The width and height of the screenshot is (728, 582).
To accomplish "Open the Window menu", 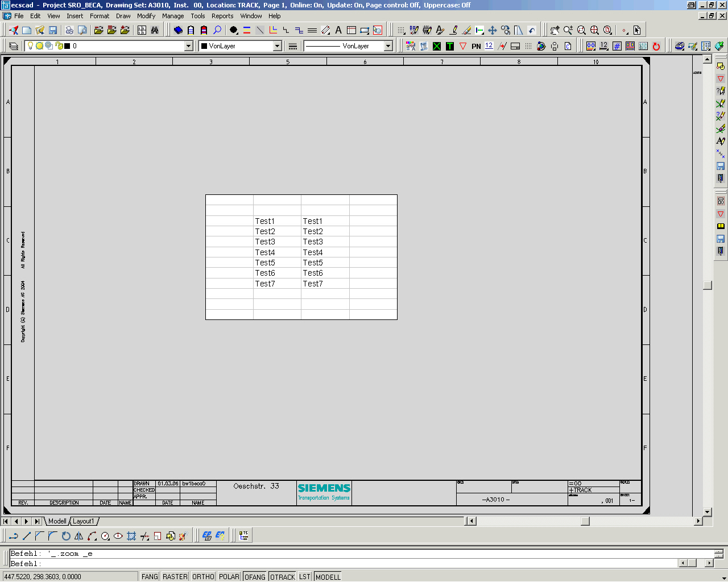I will tap(251, 16).
